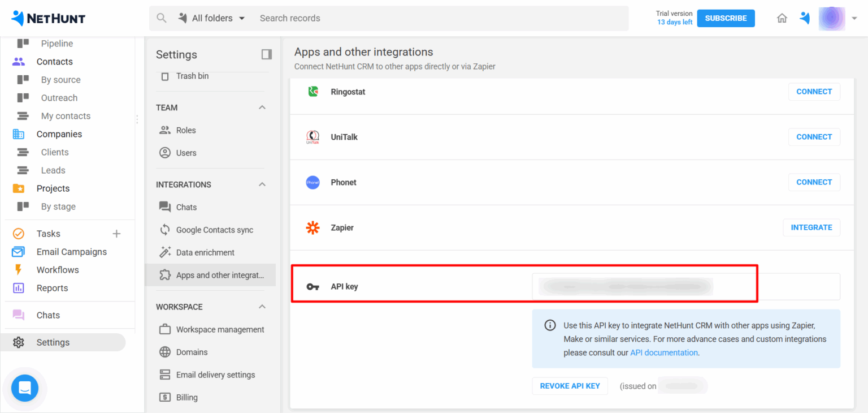Screen dimensions: 868x413
Task: Collapse the WORKSPACE section
Action: (x=262, y=307)
